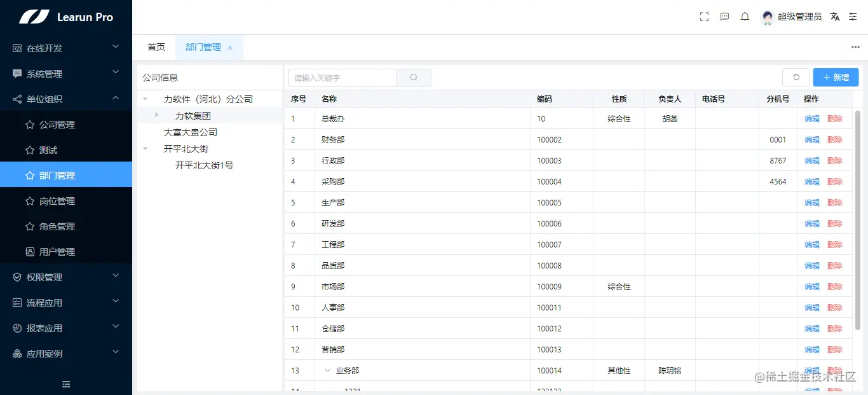Delete the 总裁办 row via its 删除 link
Image resolution: width=868 pixels, height=395 pixels.
(835, 118)
